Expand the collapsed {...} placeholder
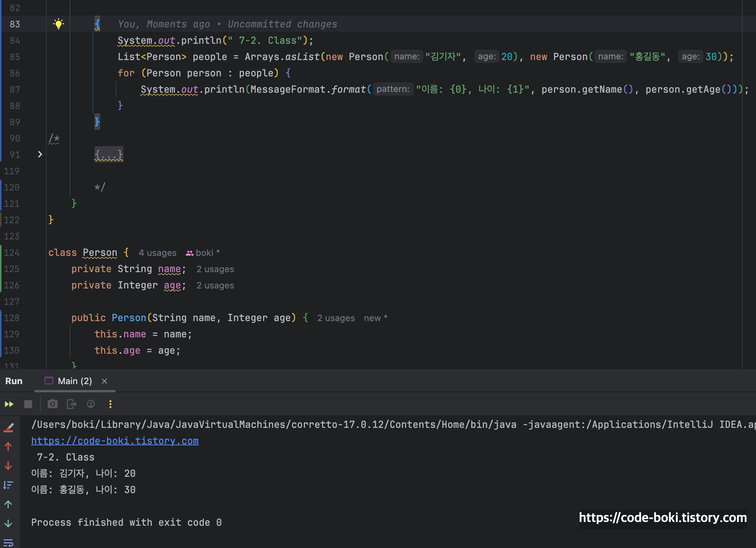The width and height of the screenshot is (756, 548). click(x=109, y=154)
